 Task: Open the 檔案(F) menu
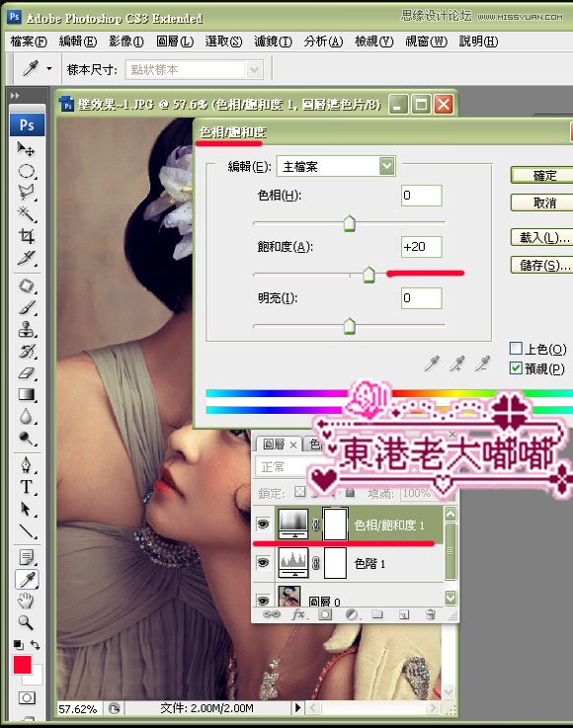pos(29,41)
